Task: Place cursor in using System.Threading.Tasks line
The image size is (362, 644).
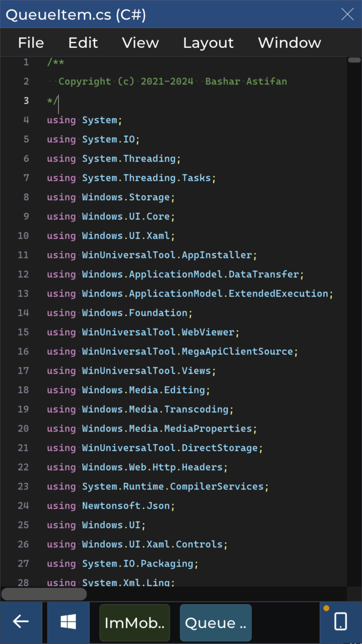Action: [131, 178]
